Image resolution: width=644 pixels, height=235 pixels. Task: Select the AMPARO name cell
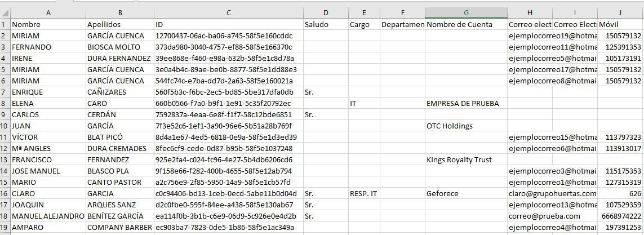point(48,227)
